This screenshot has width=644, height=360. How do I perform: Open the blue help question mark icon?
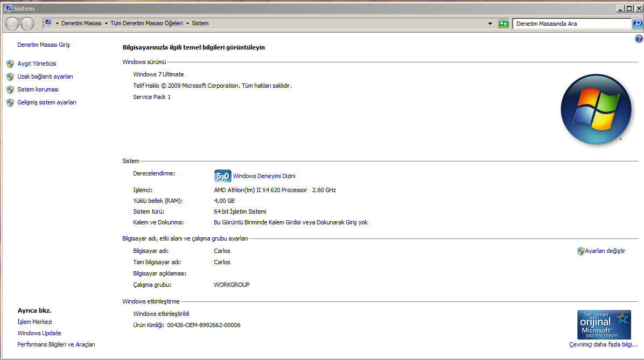[639, 39]
